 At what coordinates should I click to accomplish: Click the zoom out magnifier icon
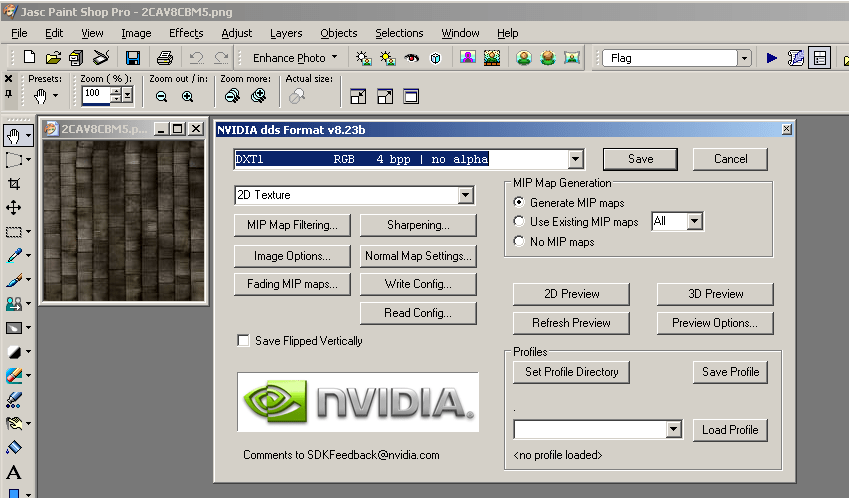[161, 96]
